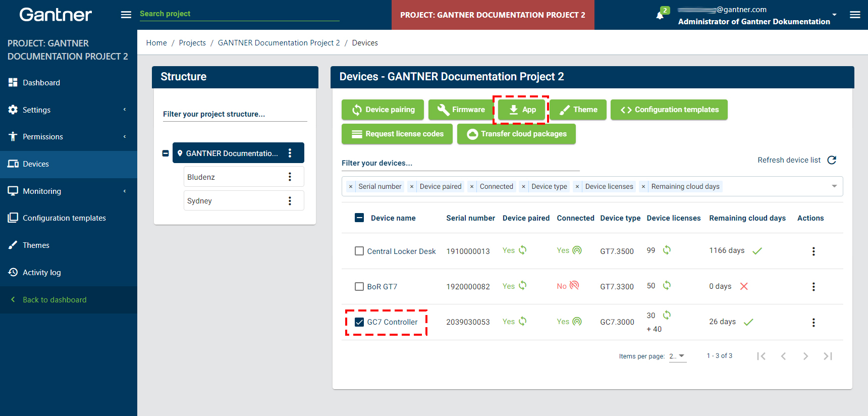Screen dimensions: 868x416
Task: Jump to the first page of devices
Action: coord(762,356)
